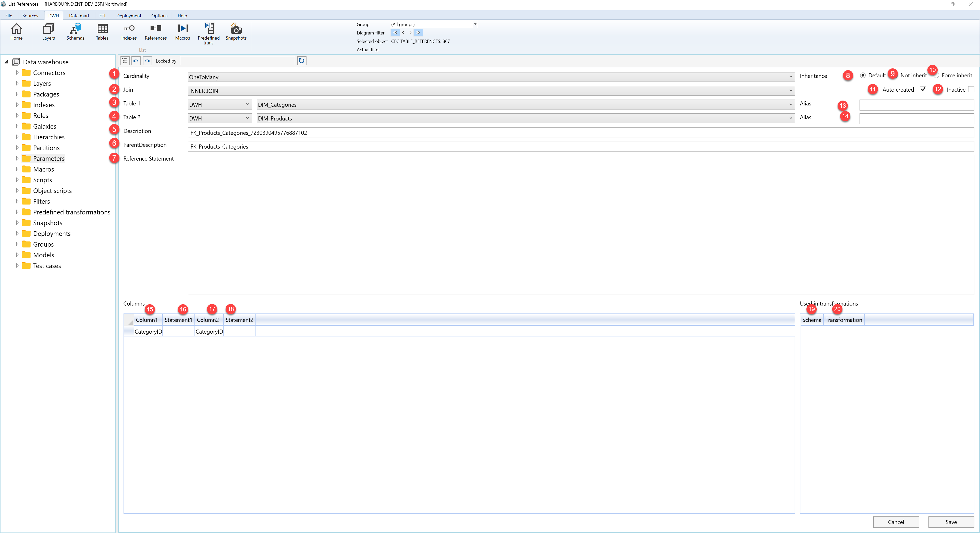Click the tree list view toolbar icon

click(125, 61)
